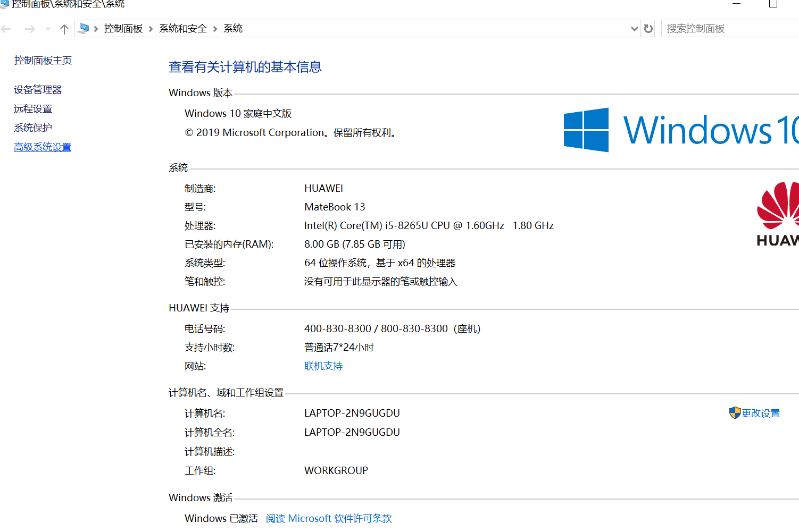Screen dimensions: 799x532
Task: Open 控制面板 breadcrumb
Action: pos(123,29)
